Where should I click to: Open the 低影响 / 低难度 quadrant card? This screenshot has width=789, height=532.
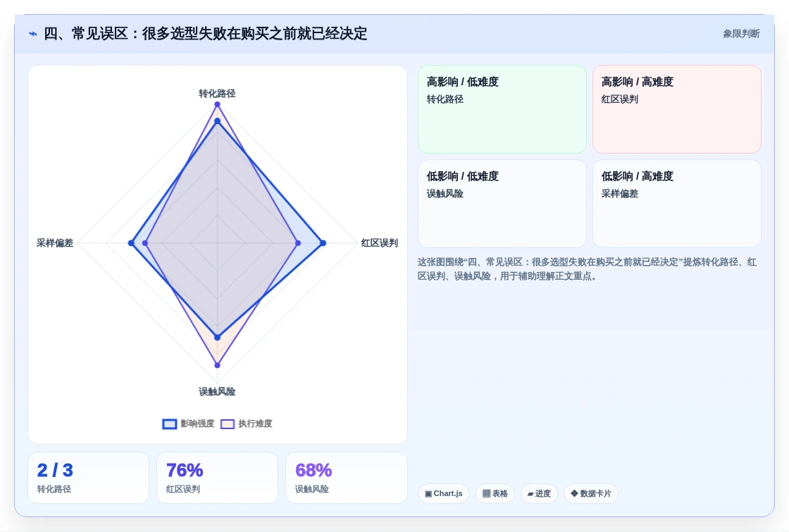(x=502, y=204)
